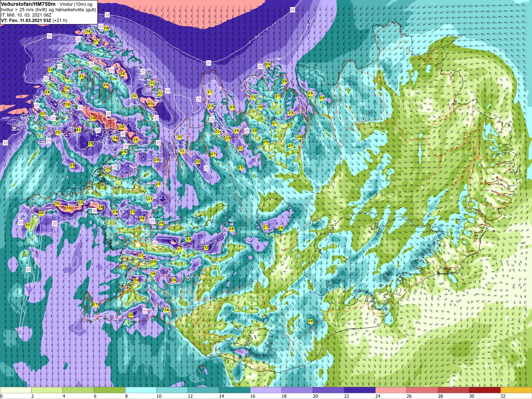This screenshot has height=399, width=532.
Task: Select the 18–20 medium purple legend swatch
Action: (297, 390)
